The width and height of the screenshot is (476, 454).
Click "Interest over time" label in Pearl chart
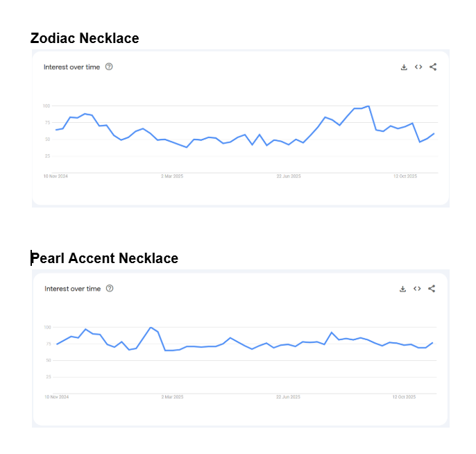[72, 289]
